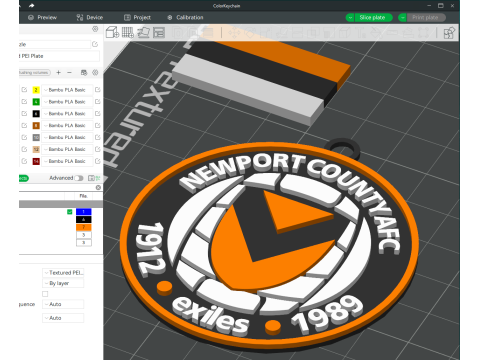Open the By layer print sequence dropdown
480x360 pixels.
63,283
